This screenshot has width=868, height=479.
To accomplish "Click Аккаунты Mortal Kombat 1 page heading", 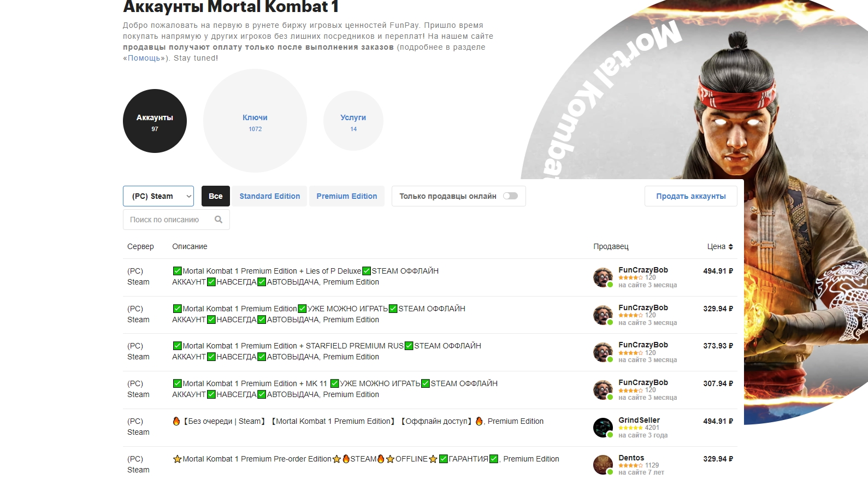I will (231, 7).
